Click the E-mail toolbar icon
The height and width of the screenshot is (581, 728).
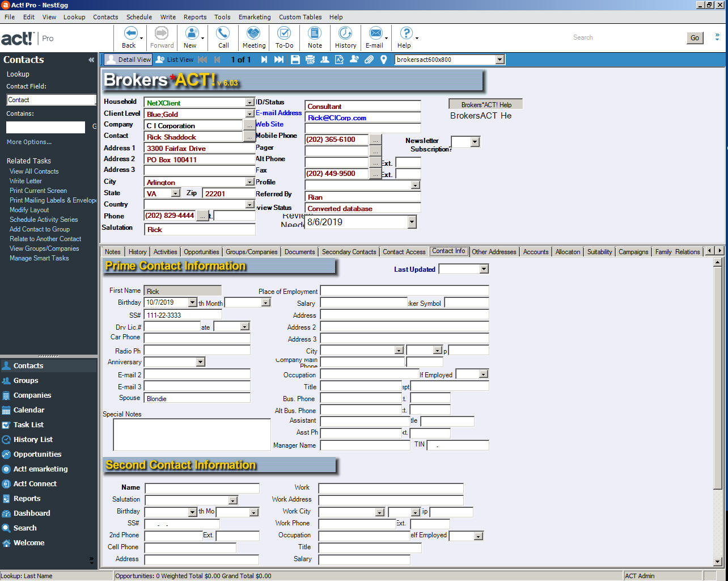pyautogui.click(x=375, y=33)
